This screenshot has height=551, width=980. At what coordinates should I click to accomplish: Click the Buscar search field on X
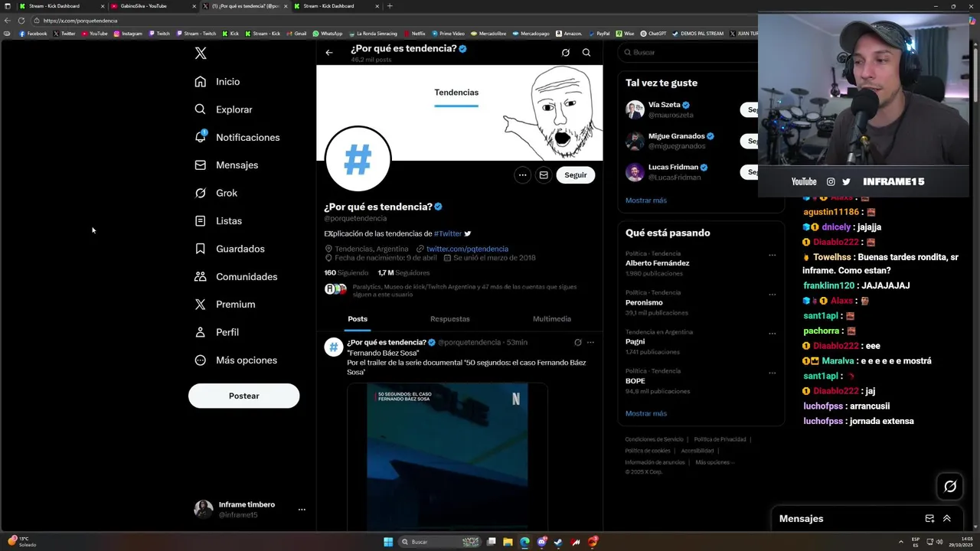click(689, 53)
